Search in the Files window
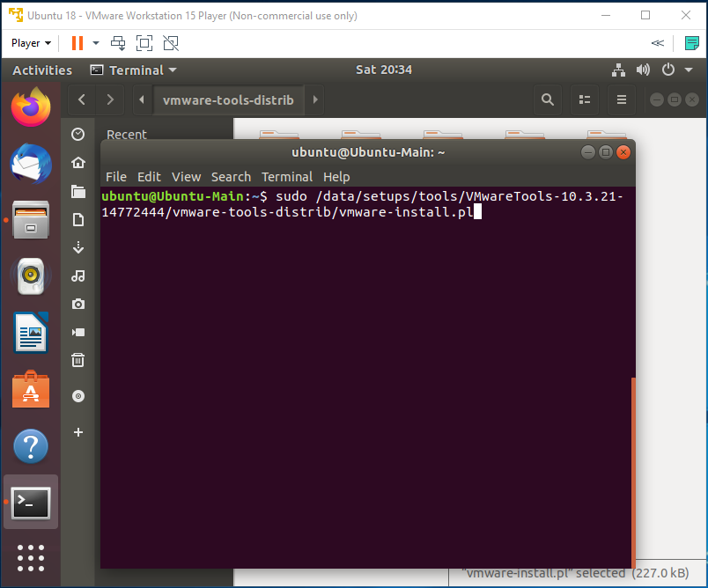This screenshot has height=588, width=708. click(548, 99)
